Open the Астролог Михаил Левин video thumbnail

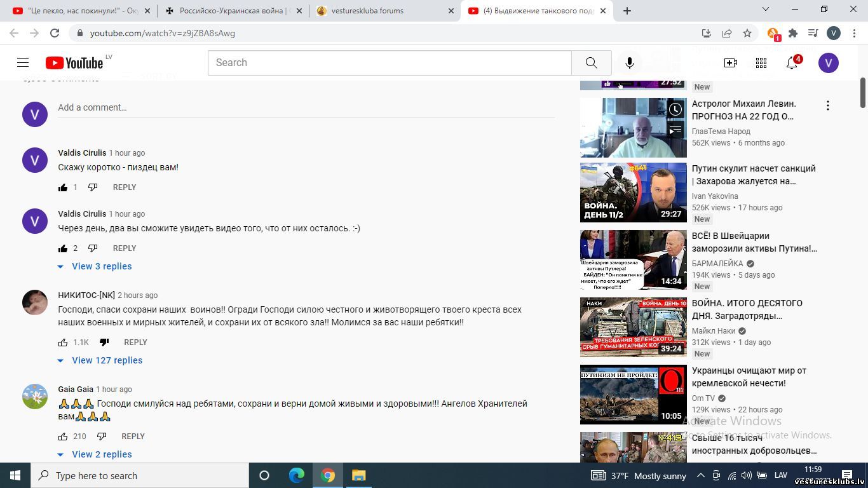click(634, 127)
